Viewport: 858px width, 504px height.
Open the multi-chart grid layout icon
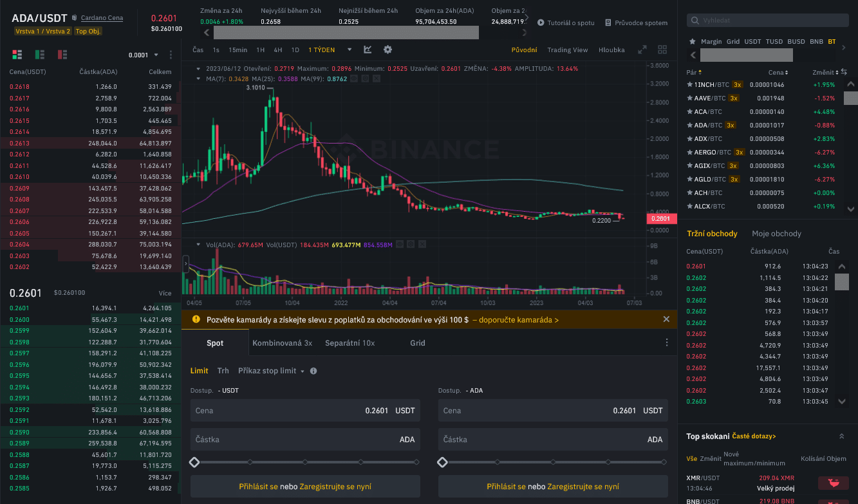(x=662, y=50)
